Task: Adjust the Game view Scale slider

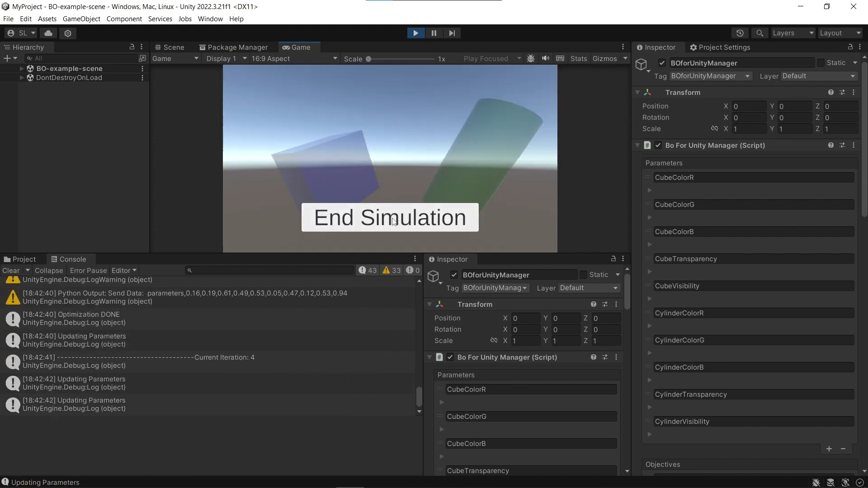Action: (400, 59)
